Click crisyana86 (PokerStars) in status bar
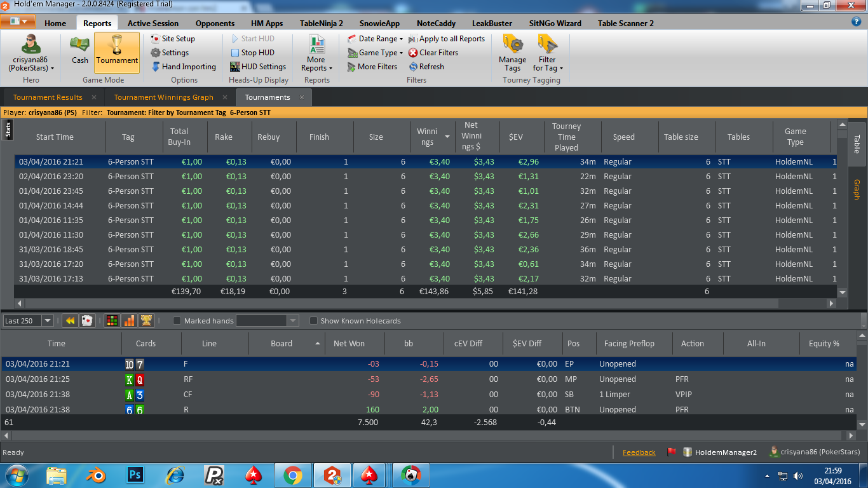868x488 pixels. coord(815,452)
